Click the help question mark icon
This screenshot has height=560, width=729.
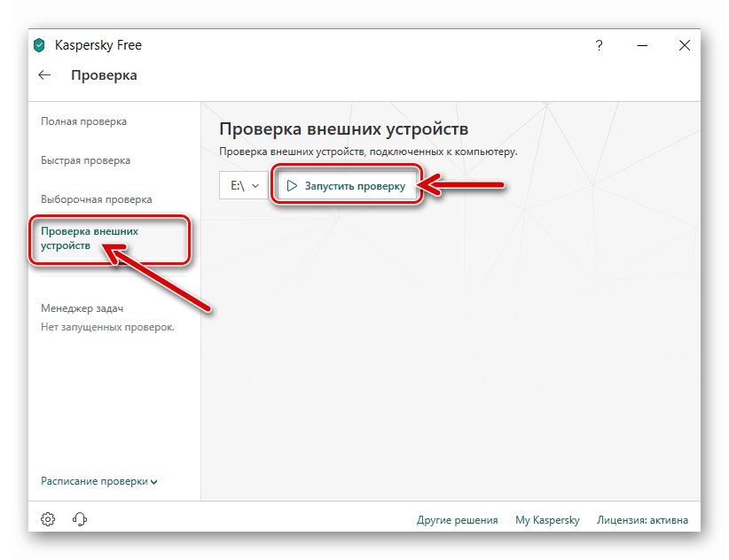pos(599,45)
